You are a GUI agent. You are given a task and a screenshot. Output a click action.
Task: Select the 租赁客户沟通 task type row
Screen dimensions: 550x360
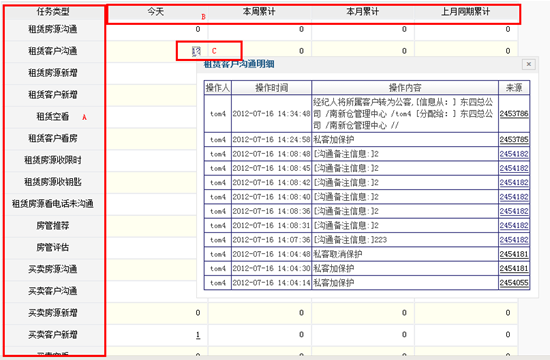pyautogui.click(x=53, y=51)
